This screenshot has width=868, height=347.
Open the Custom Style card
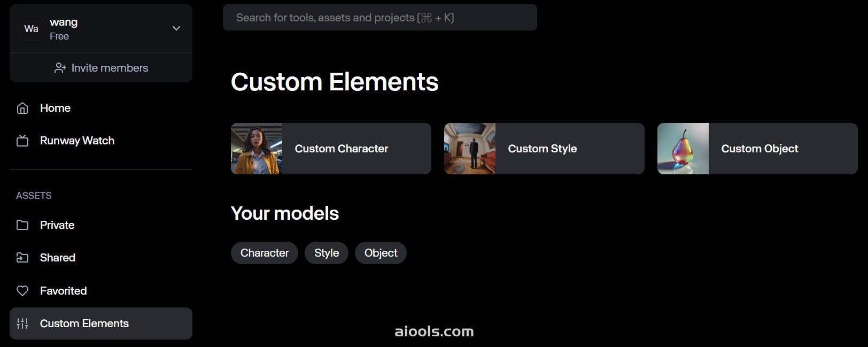(x=544, y=149)
